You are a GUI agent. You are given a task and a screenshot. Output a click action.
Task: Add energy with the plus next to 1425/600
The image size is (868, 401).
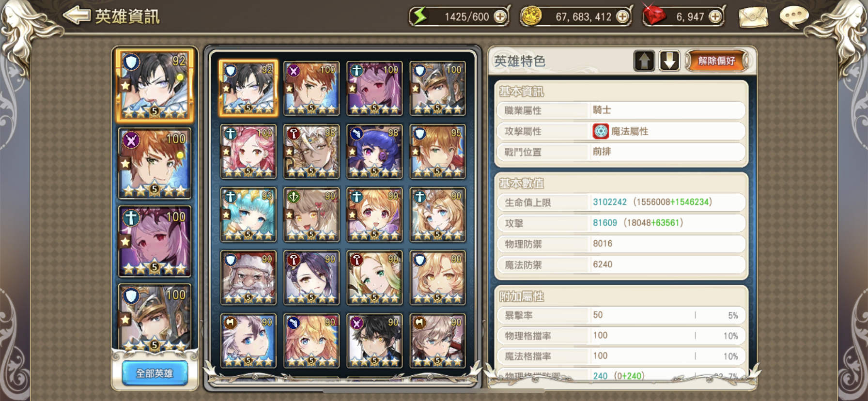500,17
